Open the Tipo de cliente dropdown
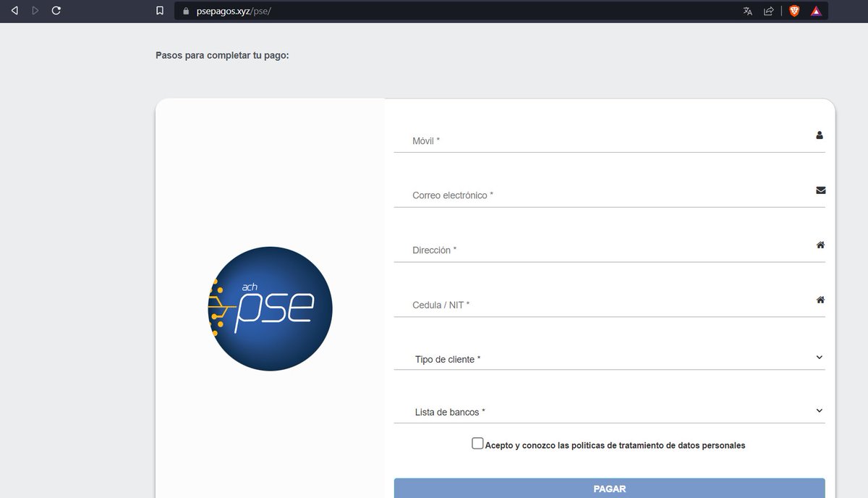The image size is (868, 498). point(609,358)
